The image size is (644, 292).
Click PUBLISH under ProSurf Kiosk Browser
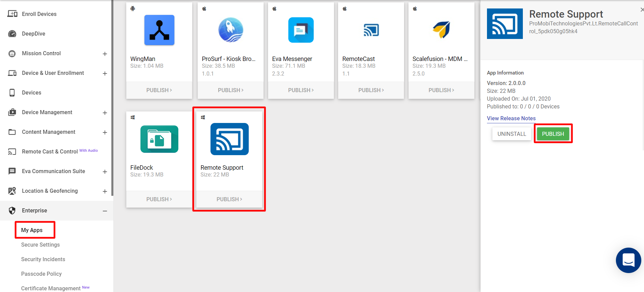pos(230,90)
